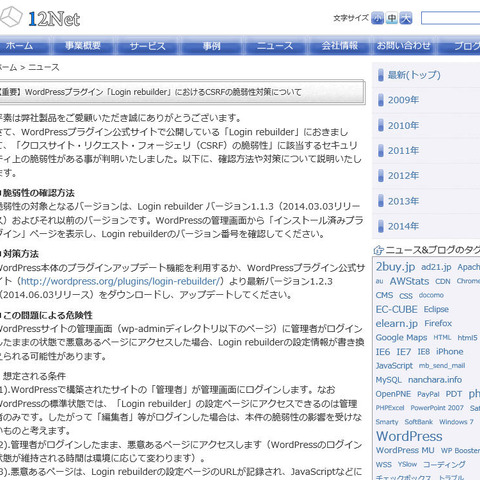Viewport: 480px width, 480px height.
Task: Open the 事例 navigation tab
Action: click(x=212, y=45)
